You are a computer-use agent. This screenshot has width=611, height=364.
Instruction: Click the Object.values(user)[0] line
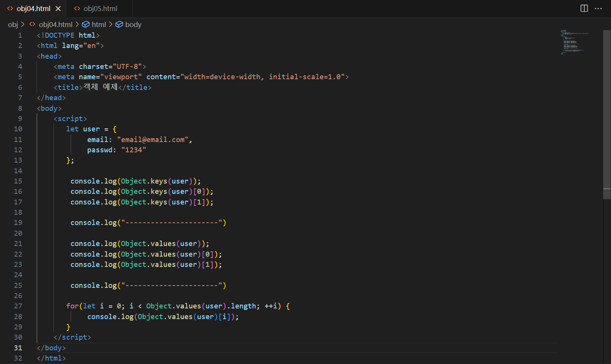[x=146, y=254]
